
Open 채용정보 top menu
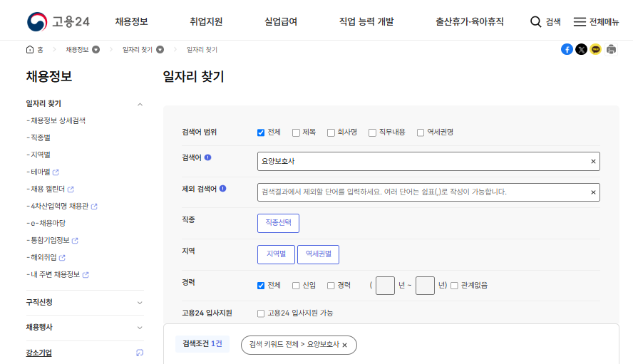click(x=131, y=21)
